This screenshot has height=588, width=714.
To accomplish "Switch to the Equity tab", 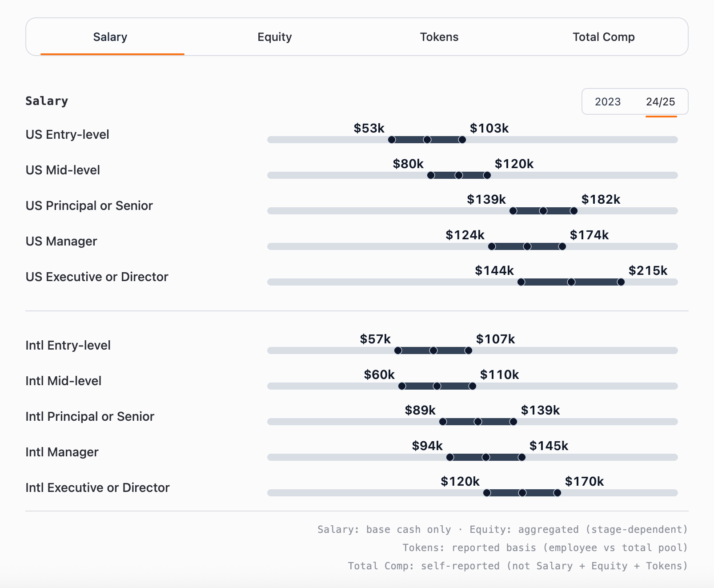I will [x=274, y=37].
